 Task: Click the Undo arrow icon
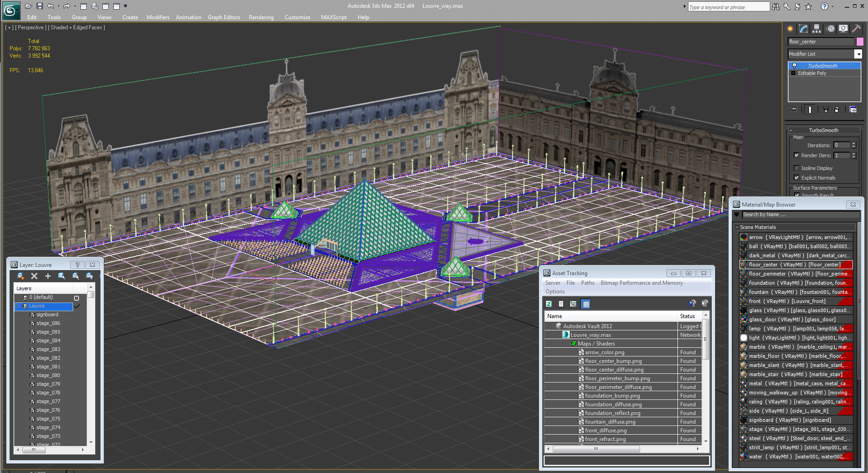(x=51, y=6)
